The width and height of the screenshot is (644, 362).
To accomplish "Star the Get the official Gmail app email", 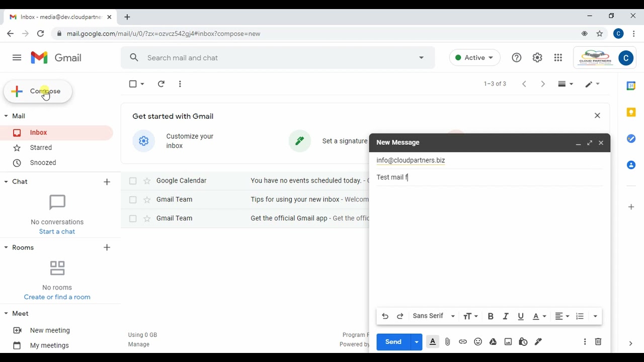I will (x=147, y=219).
